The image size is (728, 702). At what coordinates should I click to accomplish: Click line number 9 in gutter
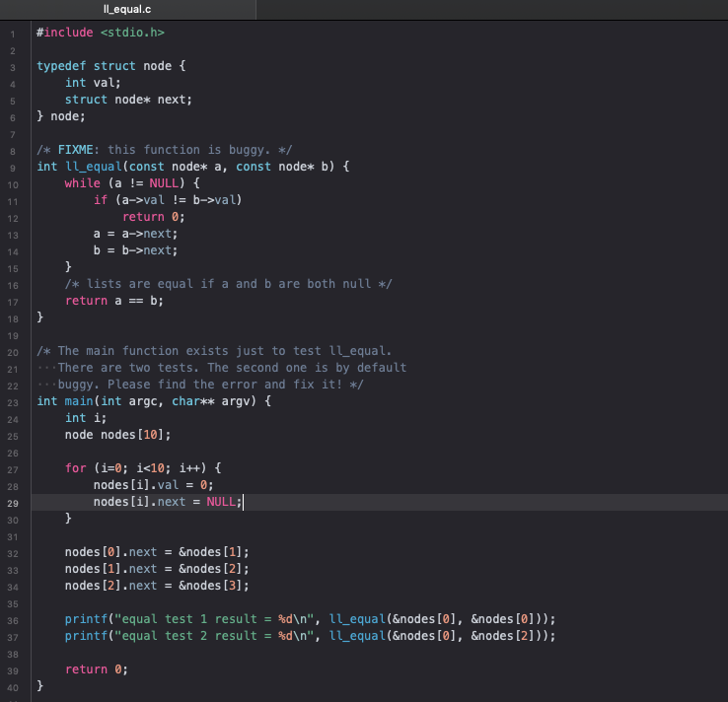tap(13, 169)
